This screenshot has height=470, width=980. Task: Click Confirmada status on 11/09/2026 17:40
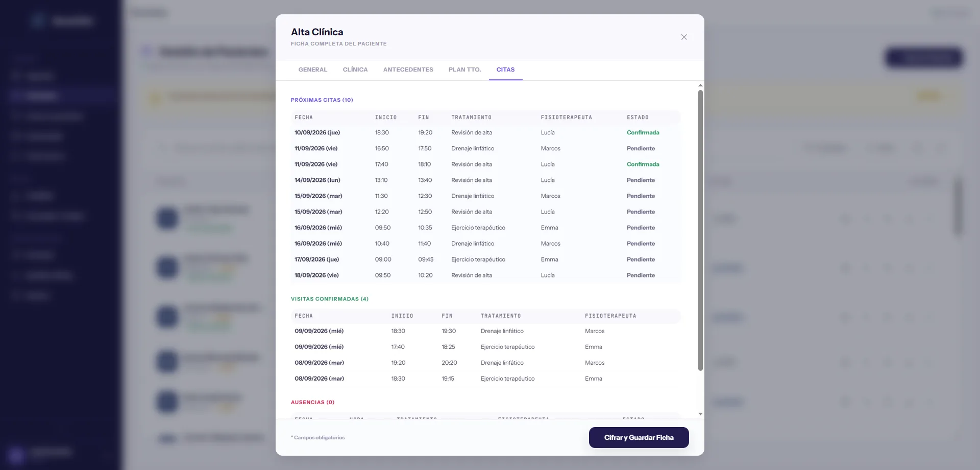[x=643, y=165]
